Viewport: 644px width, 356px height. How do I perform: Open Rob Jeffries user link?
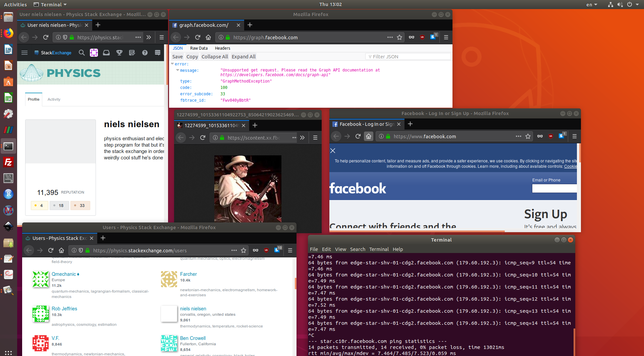coord(64,309)
